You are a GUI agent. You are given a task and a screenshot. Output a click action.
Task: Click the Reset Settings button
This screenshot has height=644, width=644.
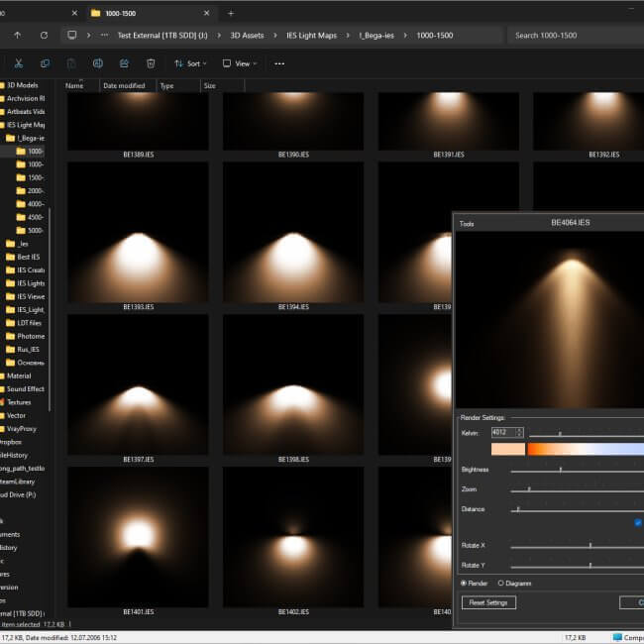pos(488,602)
